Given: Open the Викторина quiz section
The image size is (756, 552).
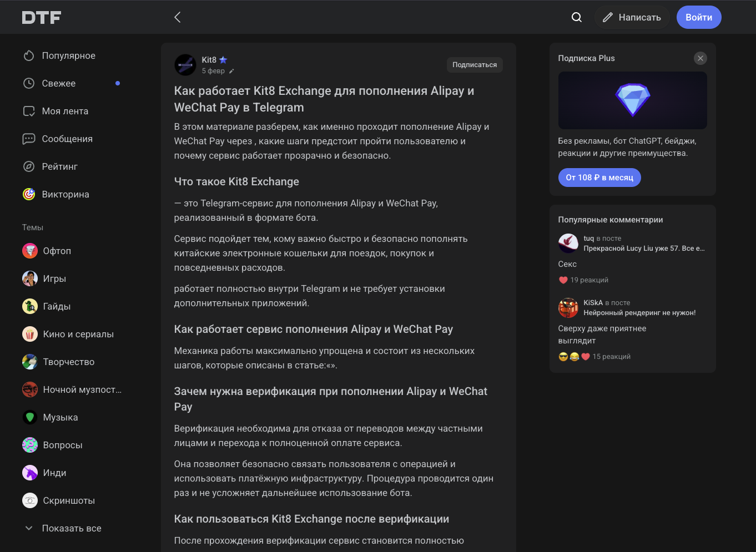Looking at the screenshot, I should pos(65,194).
